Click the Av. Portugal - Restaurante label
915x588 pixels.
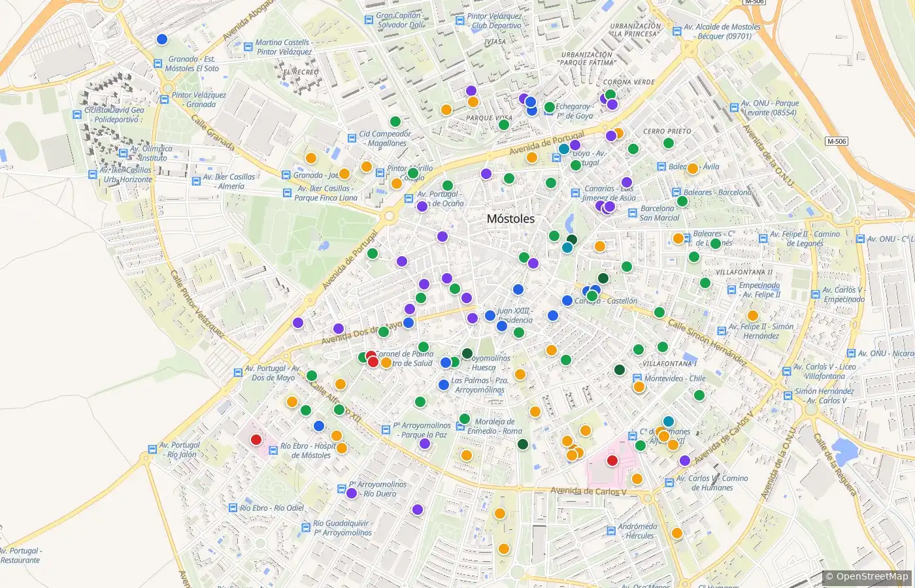tap(21, 555)
